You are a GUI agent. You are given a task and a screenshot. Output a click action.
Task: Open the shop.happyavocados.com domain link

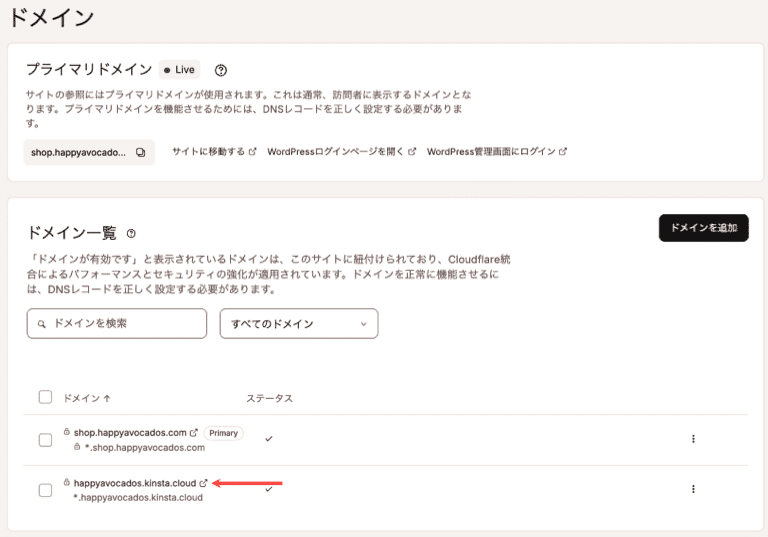point(130,433)
